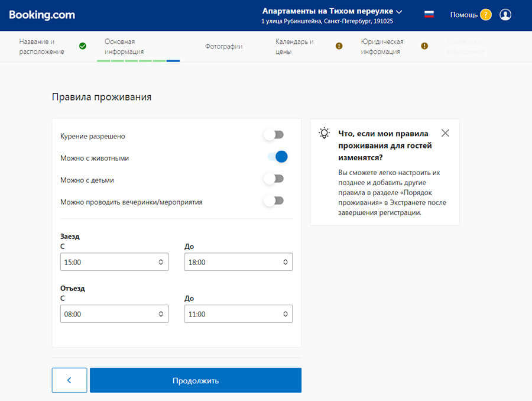Open the check-in until 18:00 dropdown
The width and height of the screenshot is (532, 401).
(x=238, y=262)
